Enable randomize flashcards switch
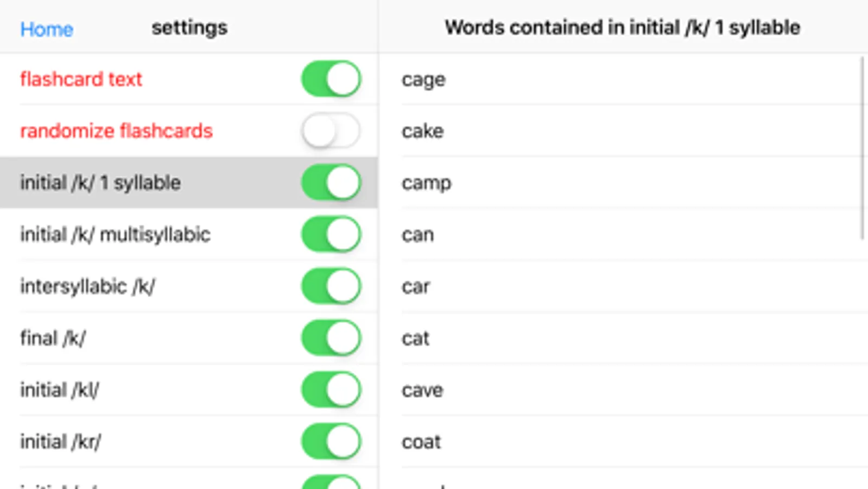 pyautogui.click(x=331, y=131)
